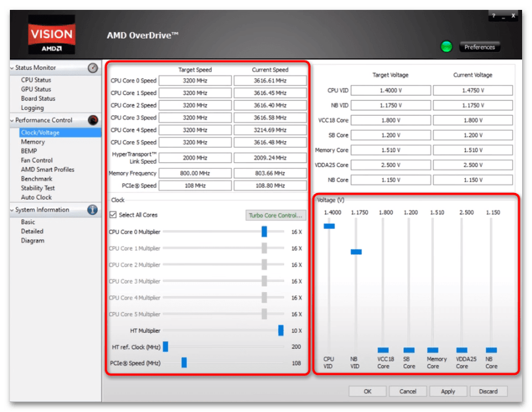The image size is (532, 412).
Task: Collapse the System Information section
Action: tap(12, 210)
